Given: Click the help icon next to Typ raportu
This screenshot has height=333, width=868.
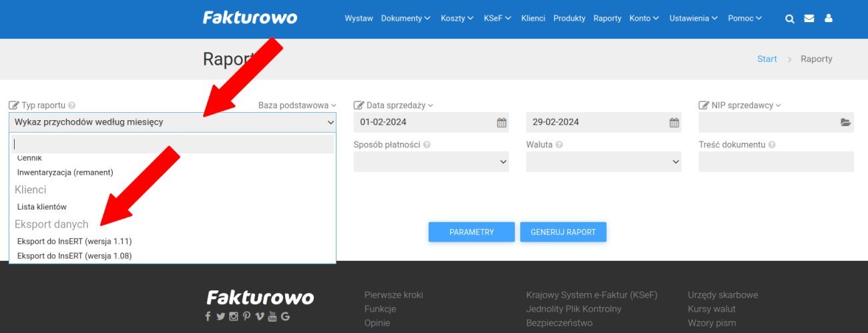Looking at the screenshot, I should click(x=71, y=105).
